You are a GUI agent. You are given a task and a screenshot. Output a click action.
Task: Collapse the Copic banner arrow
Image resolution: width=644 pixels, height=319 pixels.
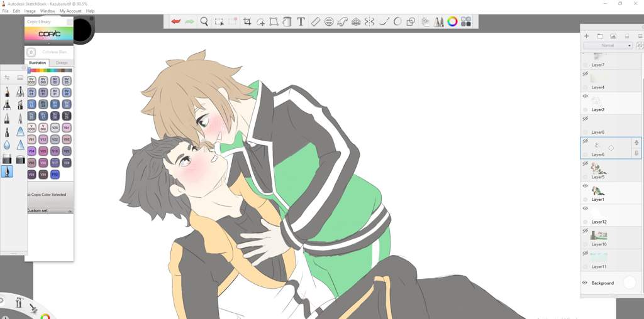tap(49, 43)
